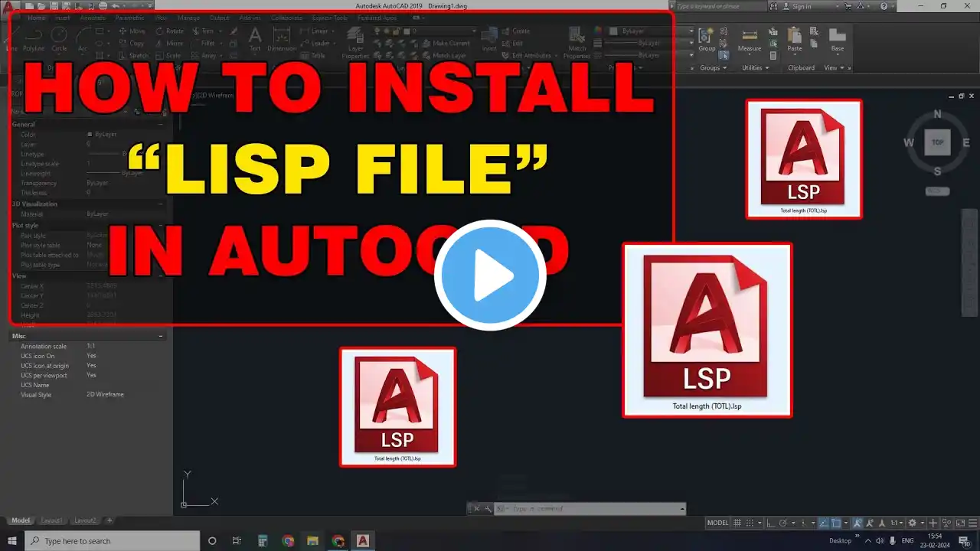Toggle Isometric Drafting in status bar

[x=805, y=523]
